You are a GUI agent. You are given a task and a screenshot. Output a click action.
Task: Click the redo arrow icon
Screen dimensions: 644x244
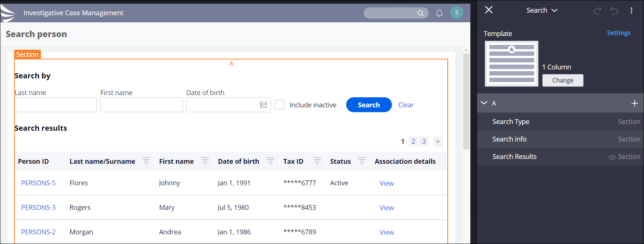pos(597,11)
